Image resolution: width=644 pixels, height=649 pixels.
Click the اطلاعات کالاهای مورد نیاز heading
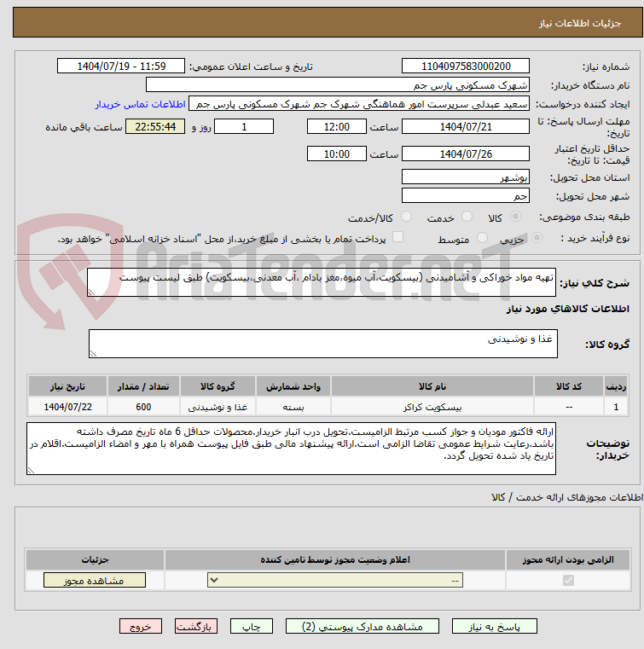[567, 310]
